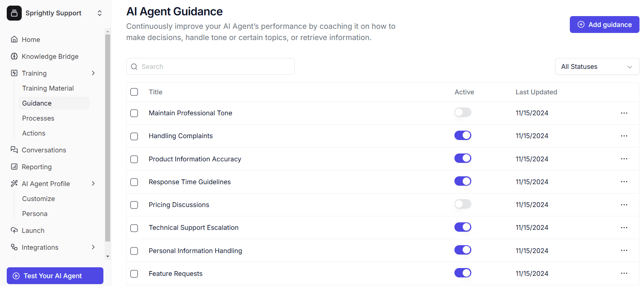
Task: Click the Add guidance button
Action: pos(604,24)
